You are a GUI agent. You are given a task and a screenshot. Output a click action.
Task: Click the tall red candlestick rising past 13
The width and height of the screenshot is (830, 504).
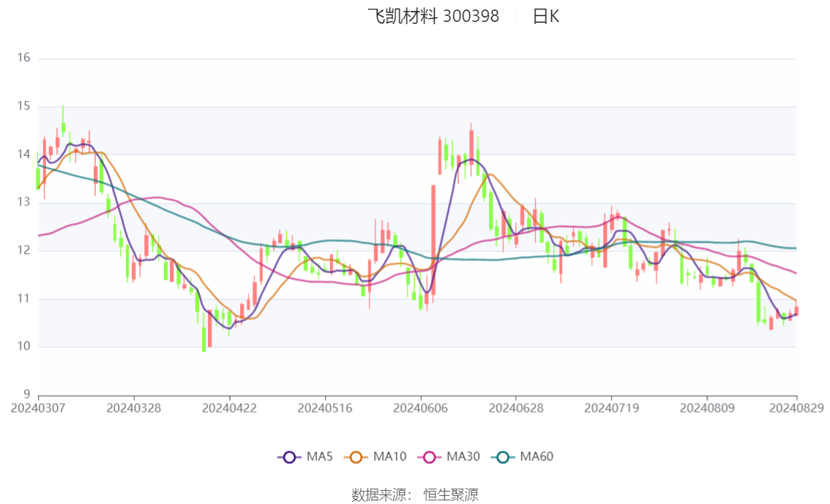tap(433, 241)
